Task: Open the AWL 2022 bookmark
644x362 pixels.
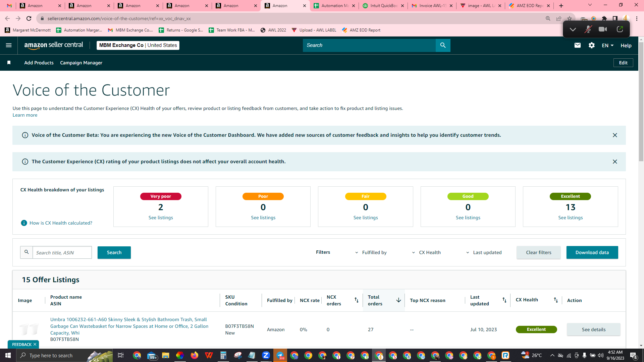Action: pyautogui.click(x=273, y=30)
